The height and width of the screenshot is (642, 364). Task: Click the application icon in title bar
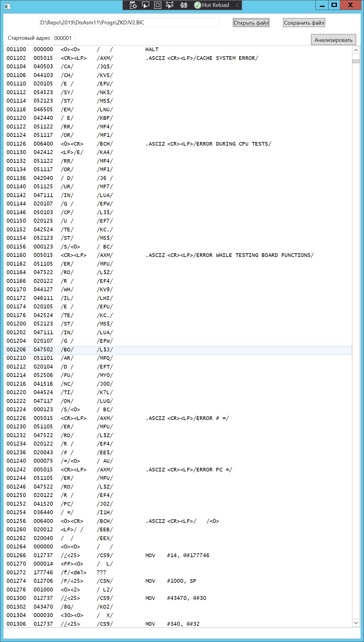7,6
